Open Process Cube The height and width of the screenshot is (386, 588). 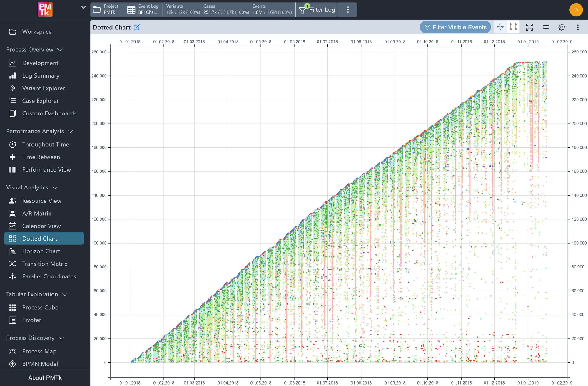44,307
